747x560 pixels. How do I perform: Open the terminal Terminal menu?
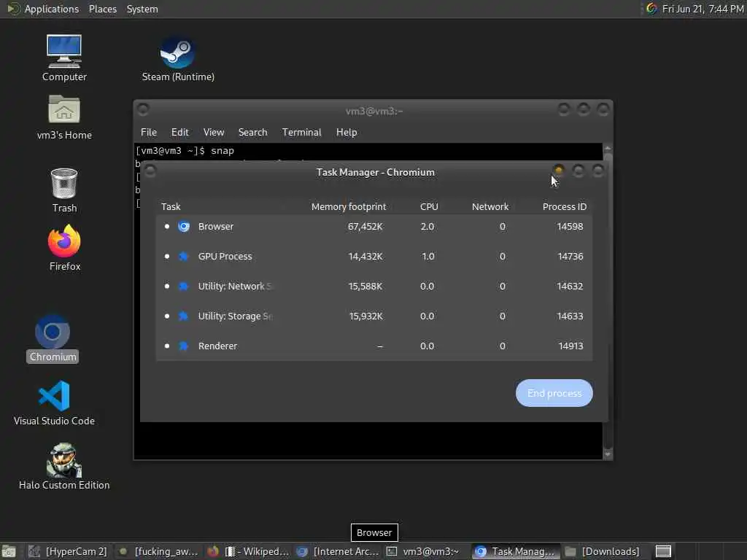[301, 133]
